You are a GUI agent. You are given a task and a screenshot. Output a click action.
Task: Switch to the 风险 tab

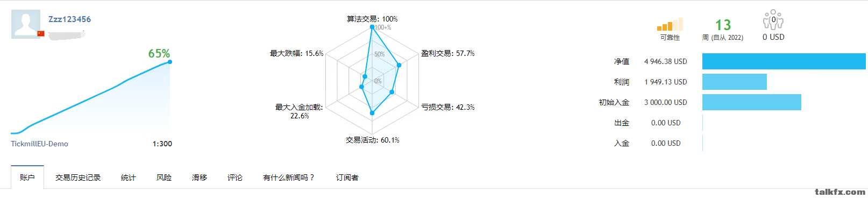[164, 178]
